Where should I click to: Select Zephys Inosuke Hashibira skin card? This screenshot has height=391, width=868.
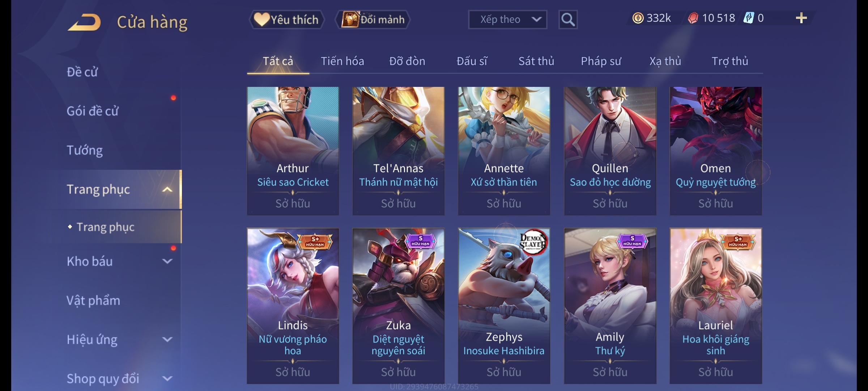tap(504, 306)
